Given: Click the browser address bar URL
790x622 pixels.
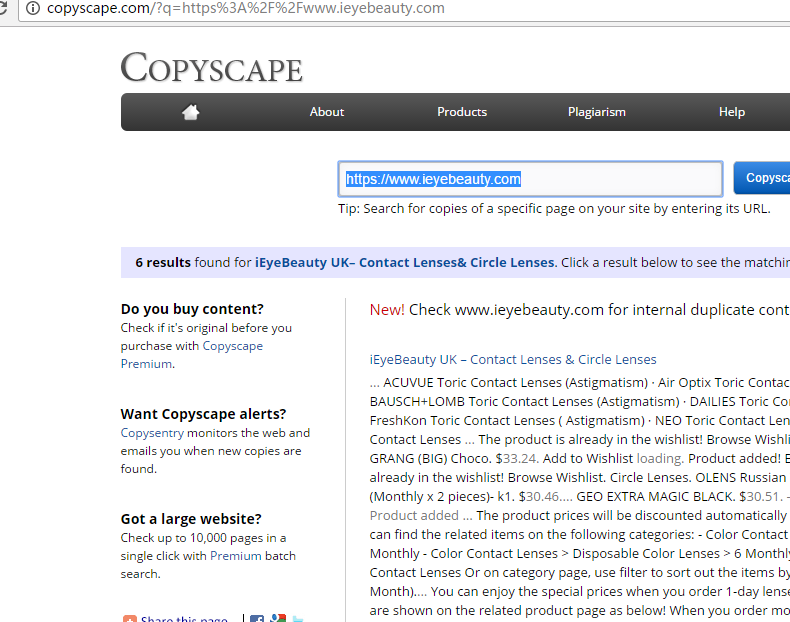Looking at the screenshot, I should pyautogui.click(x=246, y=8).
